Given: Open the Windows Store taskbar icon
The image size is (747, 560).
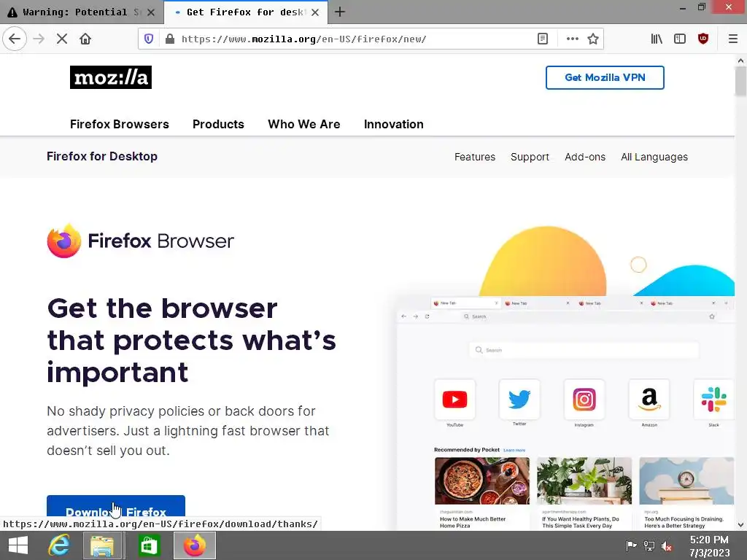Looking at the screenshot, I should 148,545.
